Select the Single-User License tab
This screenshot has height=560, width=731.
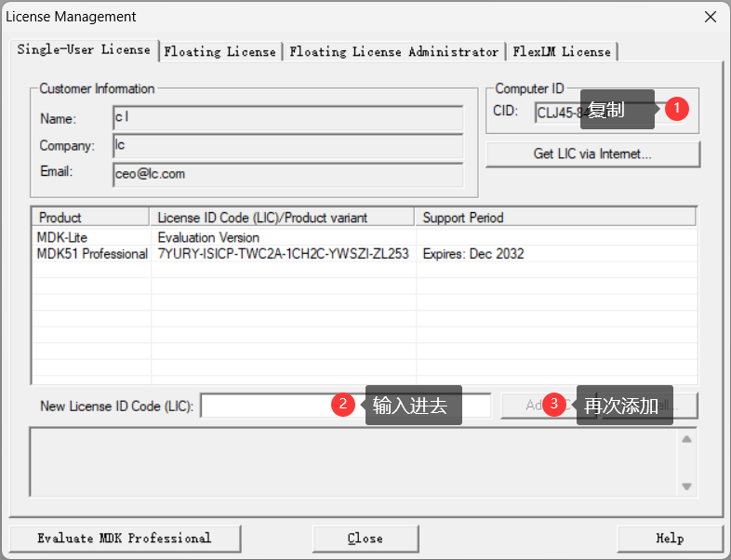84,50
